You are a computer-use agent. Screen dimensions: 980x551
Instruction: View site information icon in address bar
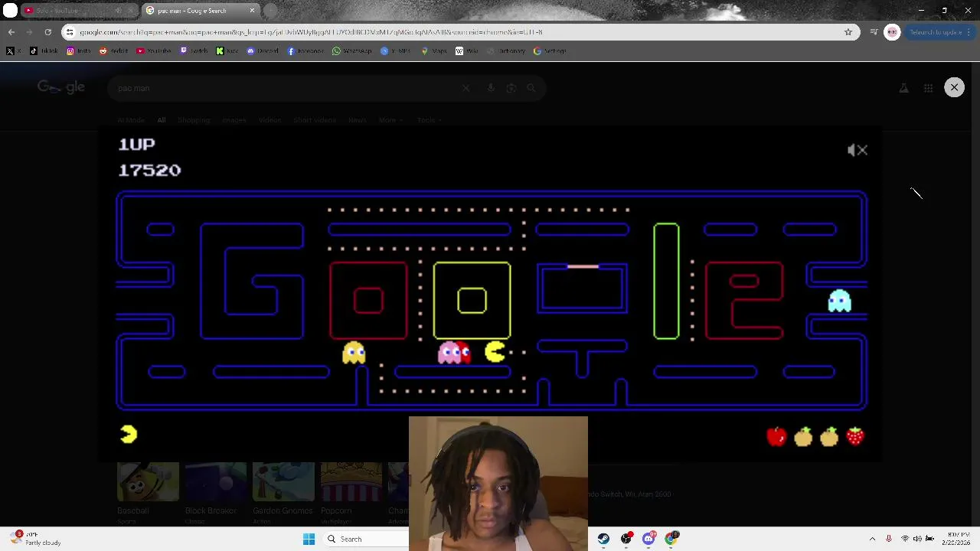(70, 32)
